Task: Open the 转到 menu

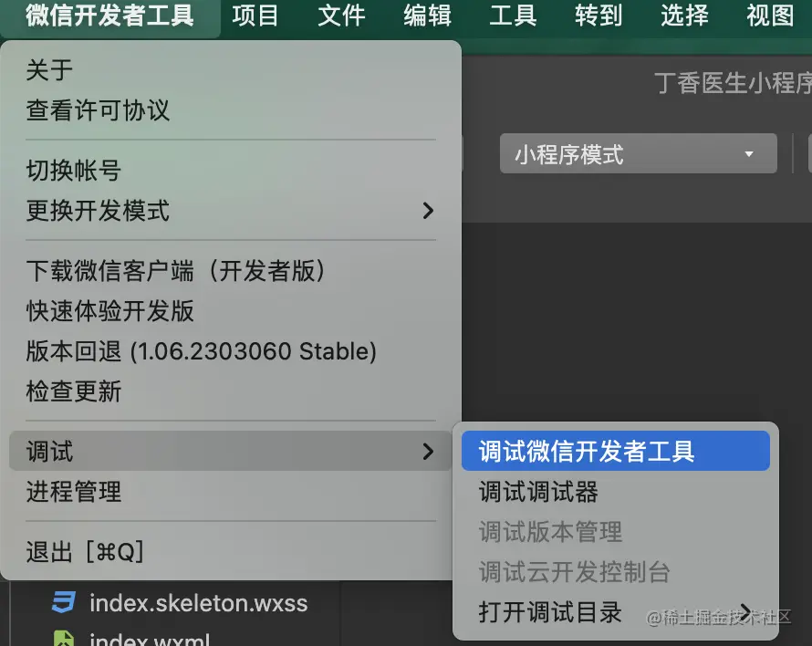Action: (599, 16)
